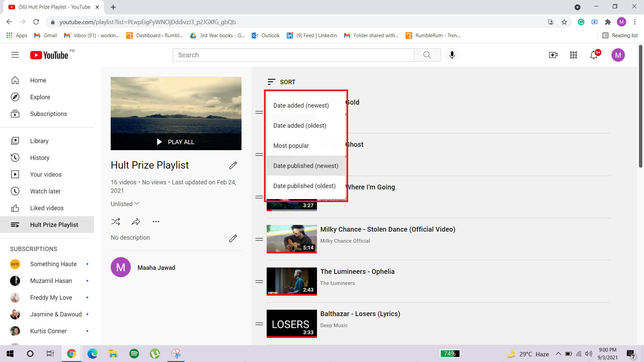The width and height of the screenshot is (644, 362).
Task: Open Library in the sidebar
Action: 47,141
